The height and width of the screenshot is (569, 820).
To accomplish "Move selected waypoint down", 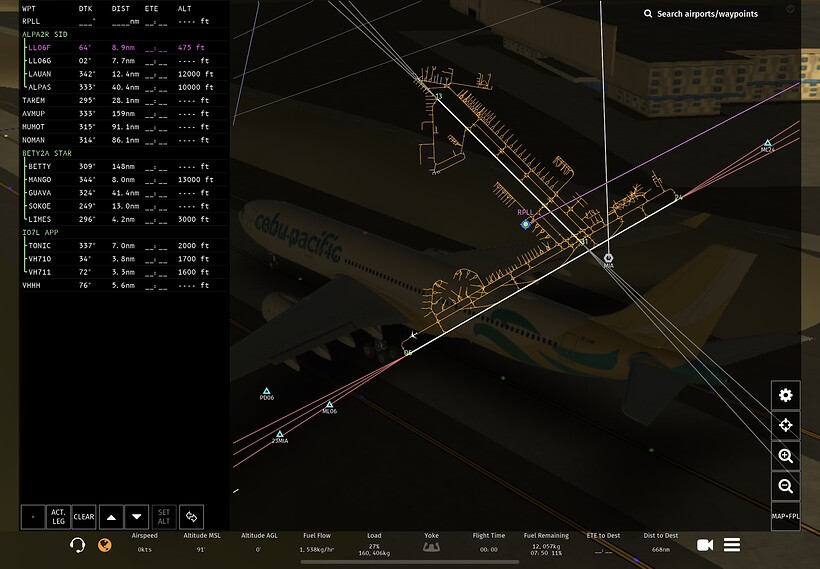I will click(x=136, y=517).
